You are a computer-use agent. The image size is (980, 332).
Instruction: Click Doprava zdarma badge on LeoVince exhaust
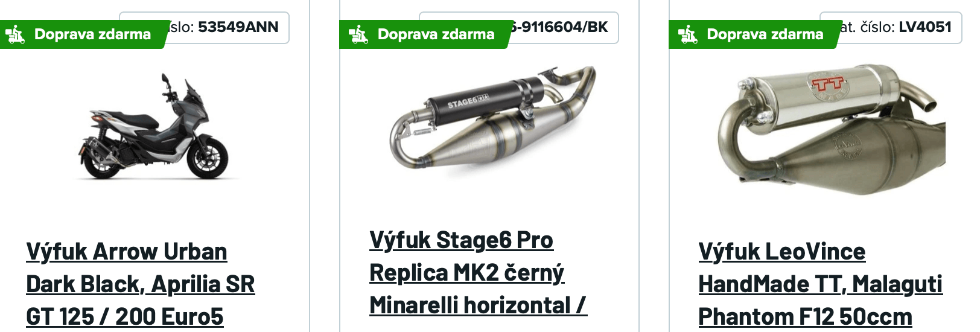click(x=754, y=34)
